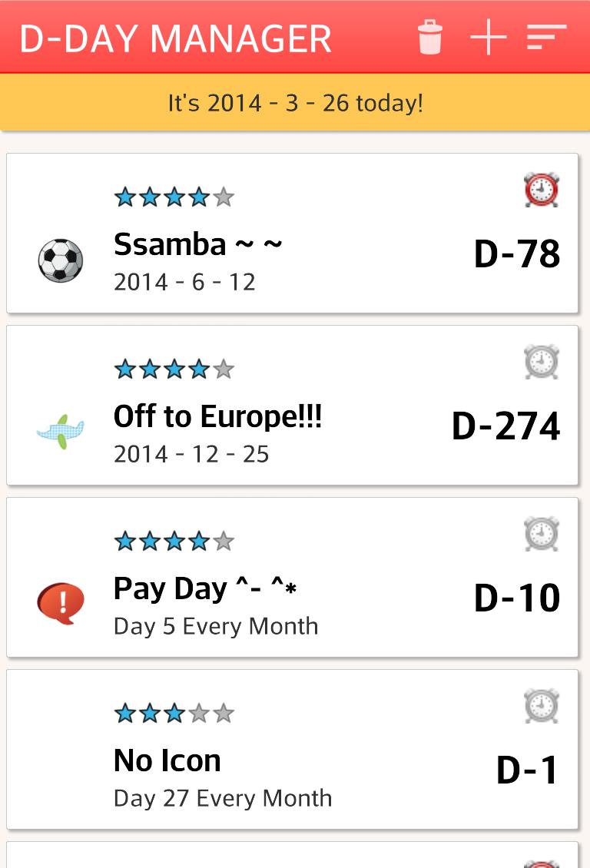
Task: Tap the D-274 countdown label
Action: click(x=505, y=426)
